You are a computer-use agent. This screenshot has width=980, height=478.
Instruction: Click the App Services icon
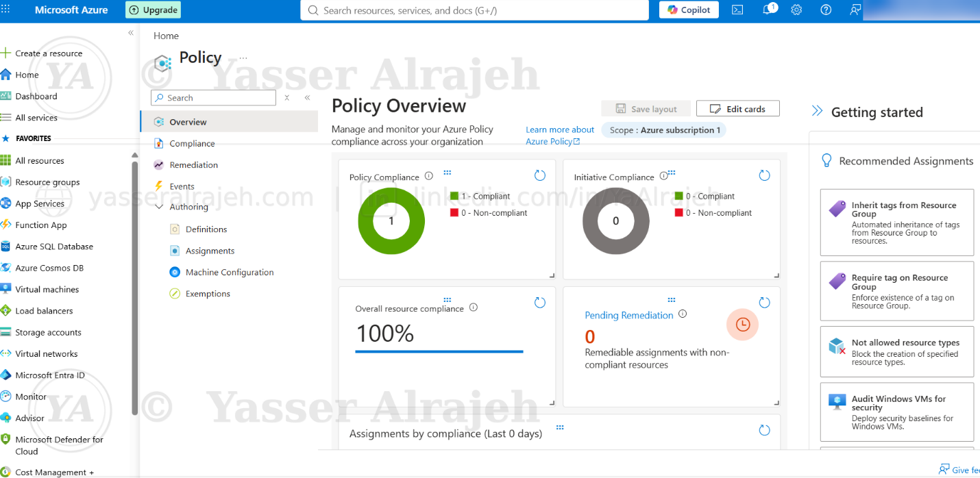point(5,203)
